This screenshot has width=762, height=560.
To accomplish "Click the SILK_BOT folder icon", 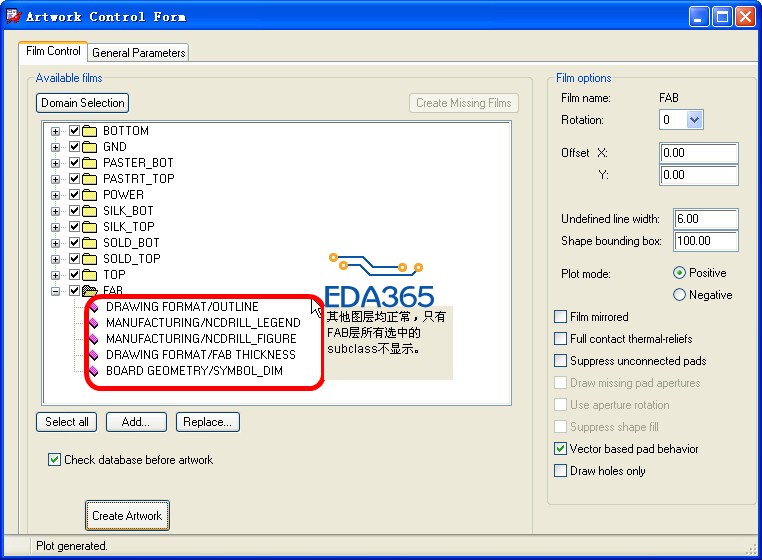I will (89, 211).
